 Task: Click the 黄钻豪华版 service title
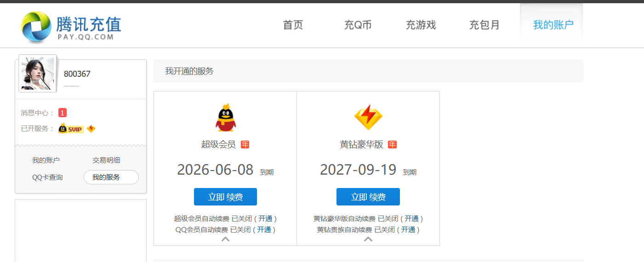click(361, 144)
